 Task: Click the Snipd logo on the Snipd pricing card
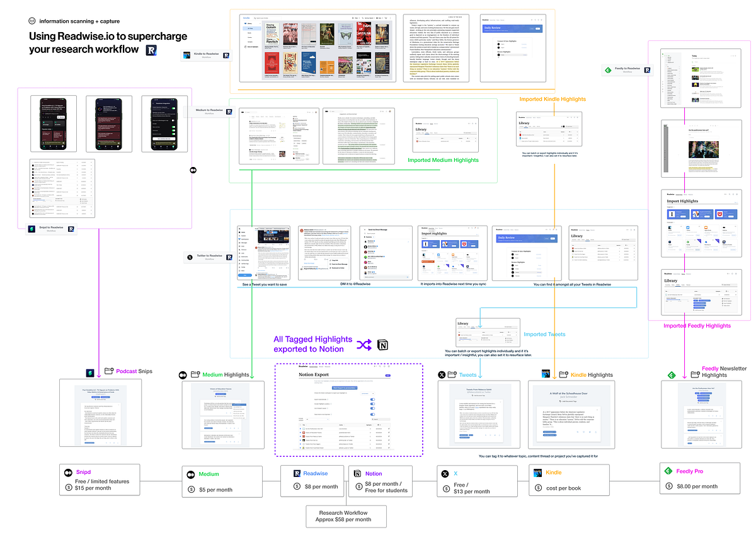pyautogui.click(x=67, y=473)
